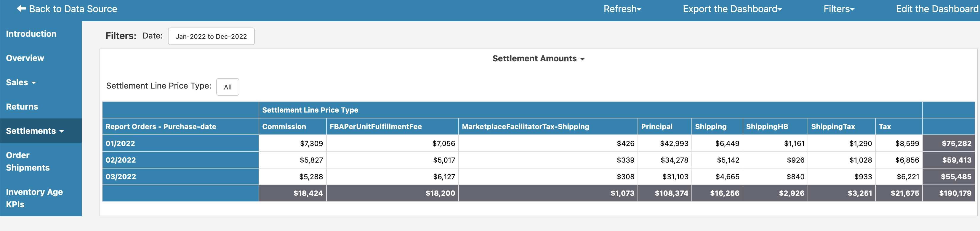Viewport: 980px width, 231px height.
Task: Click the Principal column header
Action: click(656, 126)
